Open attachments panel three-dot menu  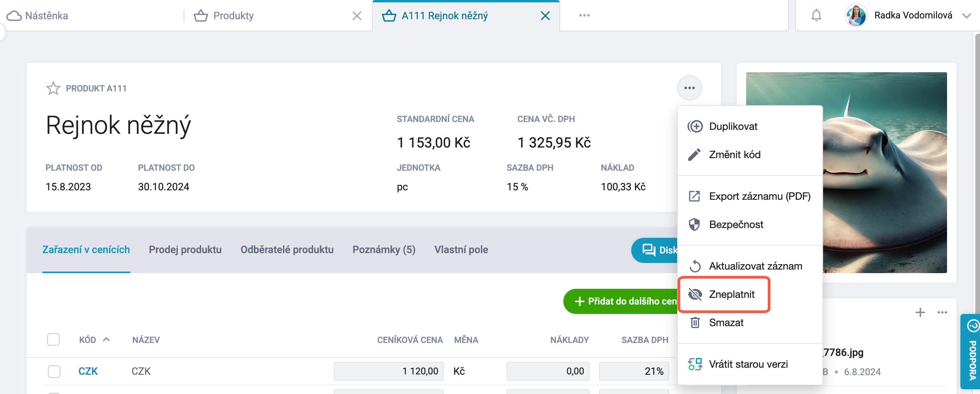tap(942, 312)
